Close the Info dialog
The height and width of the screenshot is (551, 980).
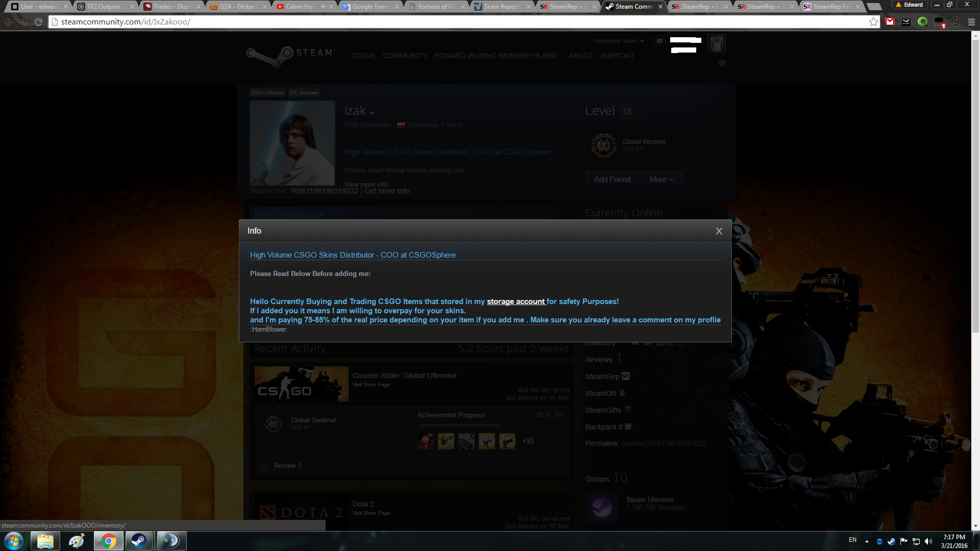(x=719, y=231)
